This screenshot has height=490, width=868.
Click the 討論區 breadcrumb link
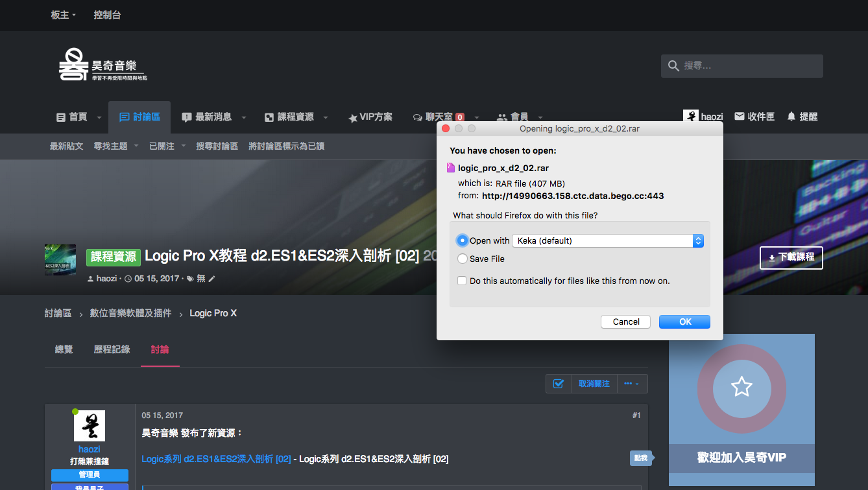pyautogui.click(x=58, y=313)
